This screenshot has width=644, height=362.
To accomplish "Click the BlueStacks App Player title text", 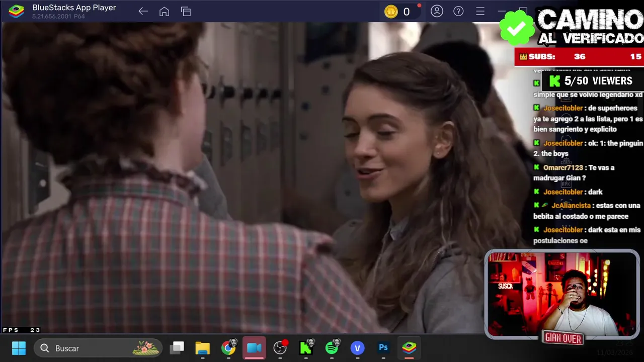I will click(x=74, y=8).
